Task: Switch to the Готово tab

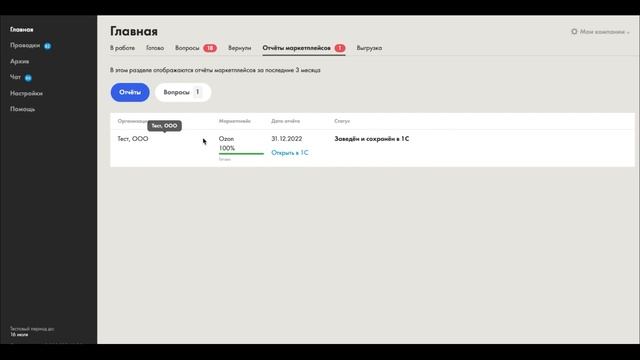Action: [155, 48]
